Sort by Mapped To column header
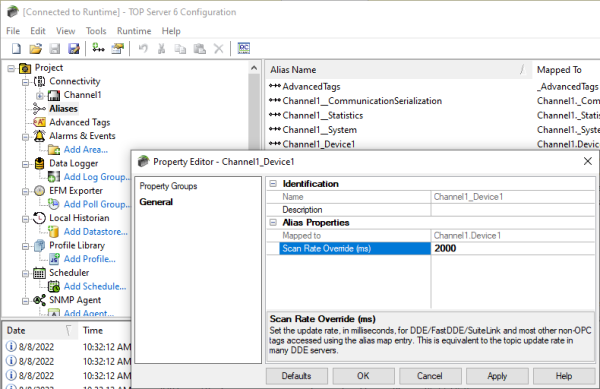The image size is (600, 389). 566,70
